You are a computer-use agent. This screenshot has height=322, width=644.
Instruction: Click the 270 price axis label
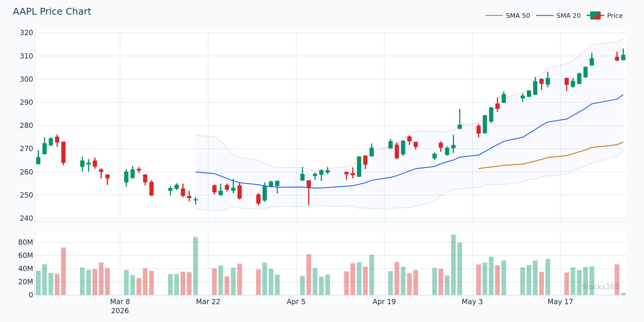(x=26, y=149)
